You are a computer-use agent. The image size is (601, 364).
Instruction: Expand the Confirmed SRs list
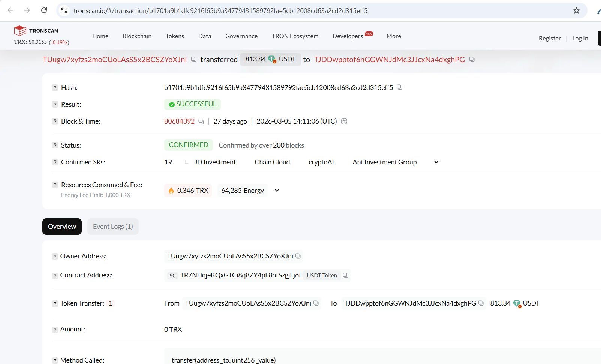(x=436, y=162)
